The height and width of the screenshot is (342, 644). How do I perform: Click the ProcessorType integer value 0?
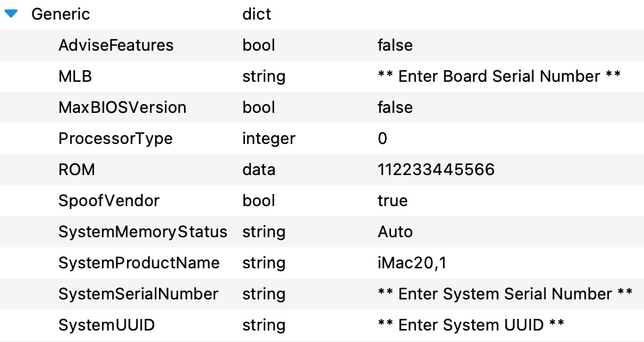382,139
